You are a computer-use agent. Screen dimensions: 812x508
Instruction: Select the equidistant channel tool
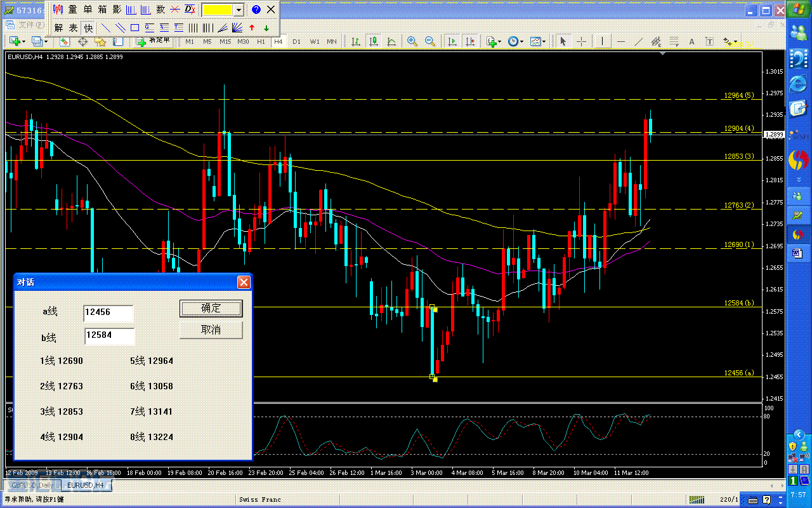[657, 41]
